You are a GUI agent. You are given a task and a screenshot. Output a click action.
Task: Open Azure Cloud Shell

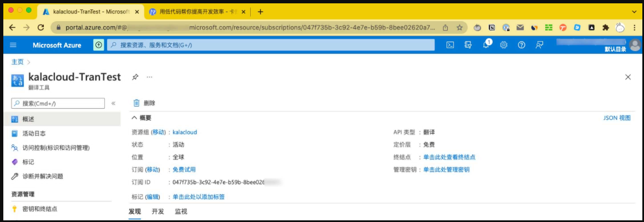point(450,45)
